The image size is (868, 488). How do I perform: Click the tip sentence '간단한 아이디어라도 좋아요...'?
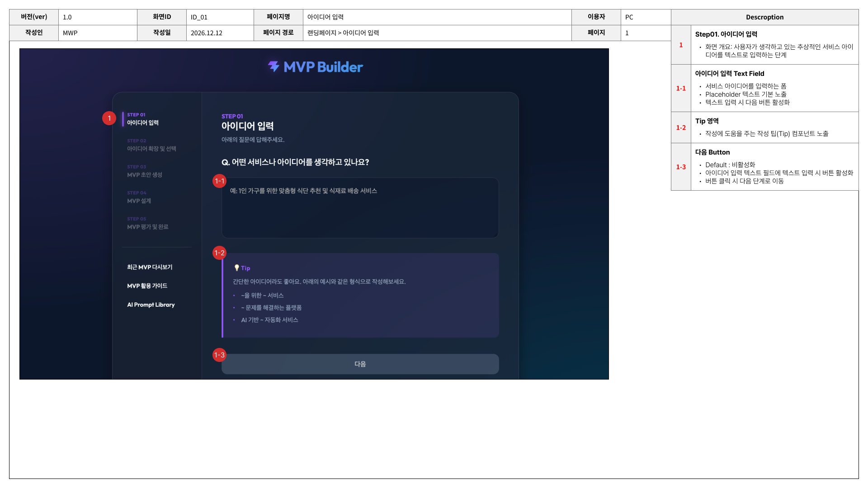coord(319,282)
